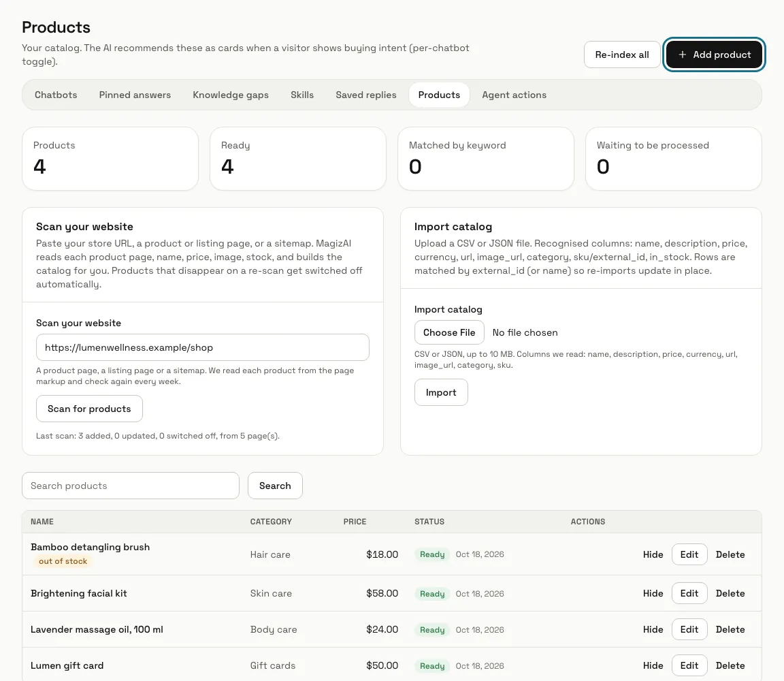Click the Ready count card
This screenshot has height=681, width=784.
298,159
